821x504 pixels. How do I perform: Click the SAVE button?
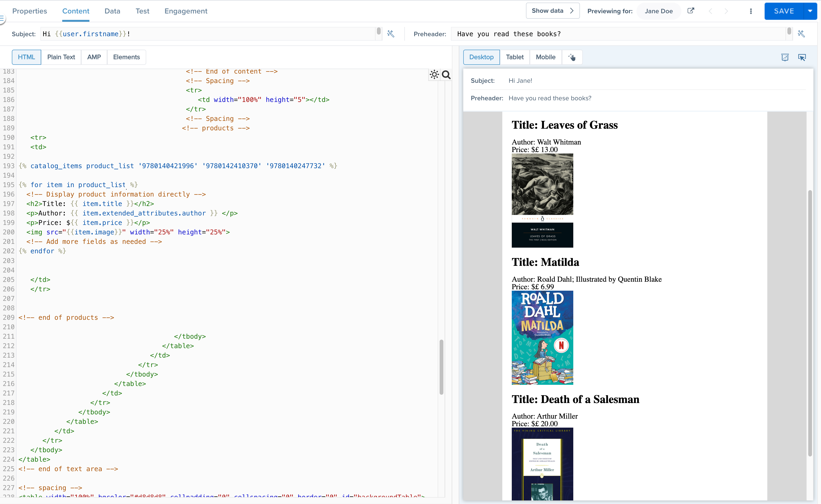[x=784, y=11]
